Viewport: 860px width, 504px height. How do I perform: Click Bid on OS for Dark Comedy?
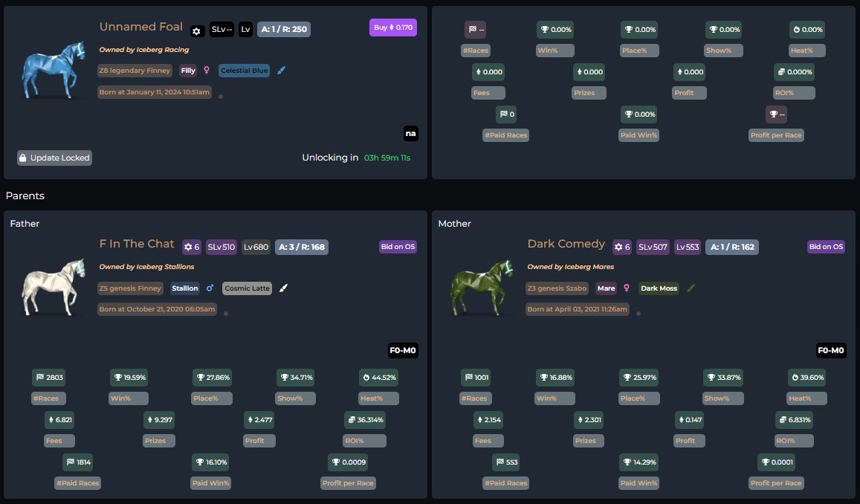point(826,247)
